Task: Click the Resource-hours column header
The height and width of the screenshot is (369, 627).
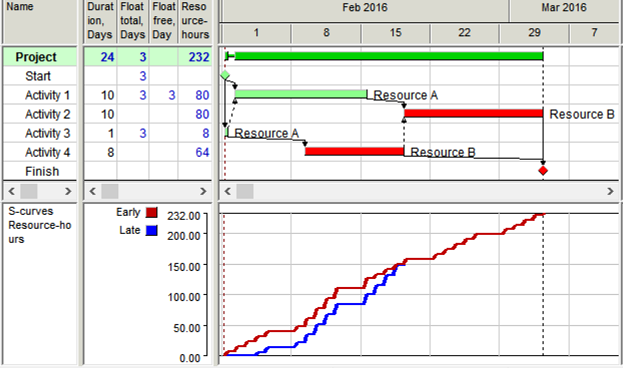Action: 195,22
